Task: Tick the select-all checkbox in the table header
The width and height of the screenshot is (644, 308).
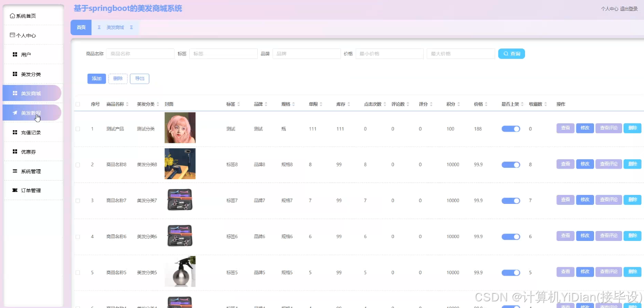Action: [78, 104]
